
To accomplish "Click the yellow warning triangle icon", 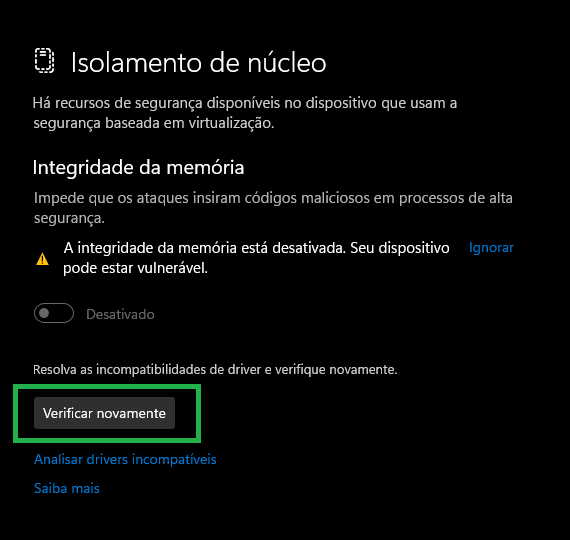I will tap(43, 259).
